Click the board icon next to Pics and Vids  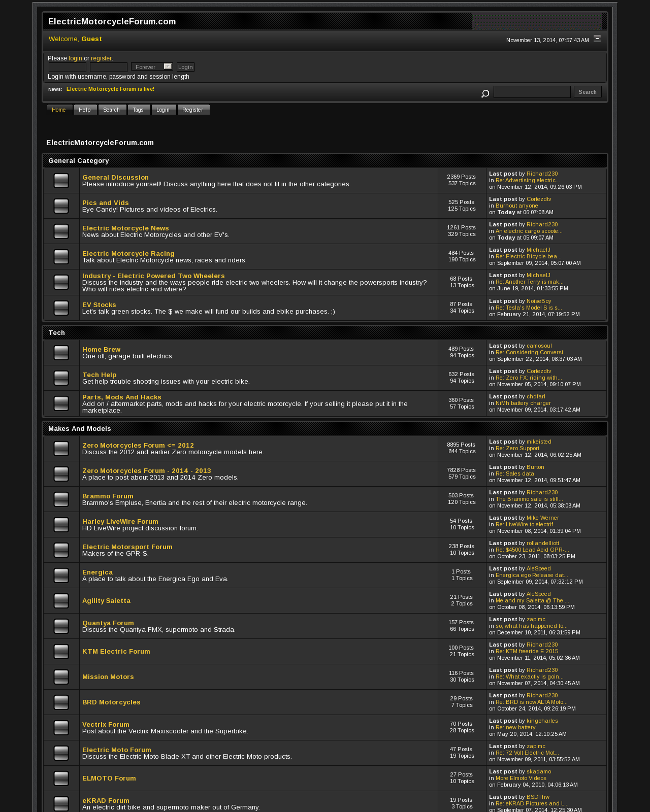(61, 206)
